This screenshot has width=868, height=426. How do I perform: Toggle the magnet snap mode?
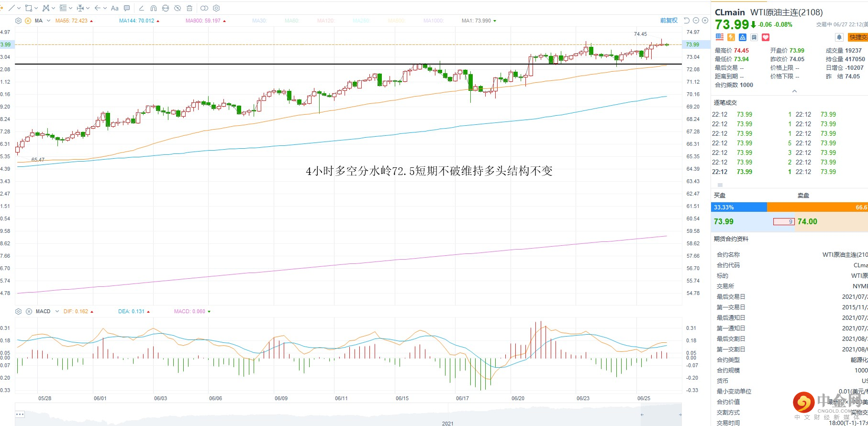click(154, 8)
